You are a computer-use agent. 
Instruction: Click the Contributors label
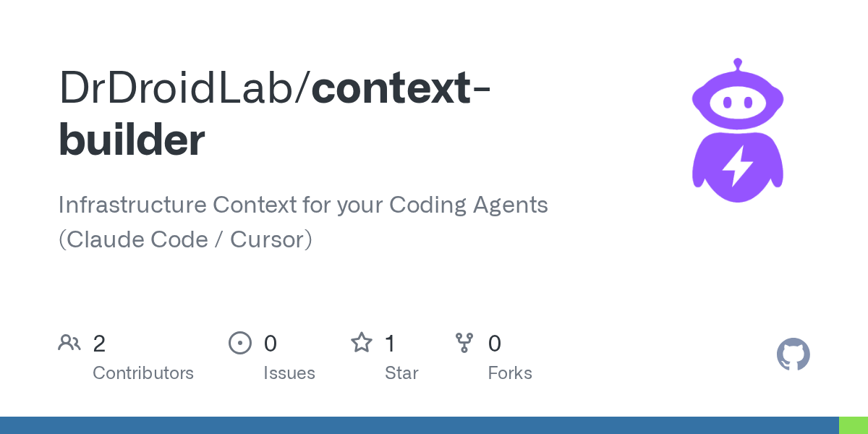143,373
